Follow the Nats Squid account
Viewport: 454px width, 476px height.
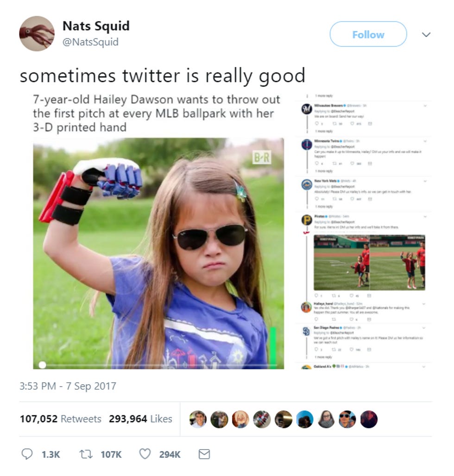tap(368, 34)
